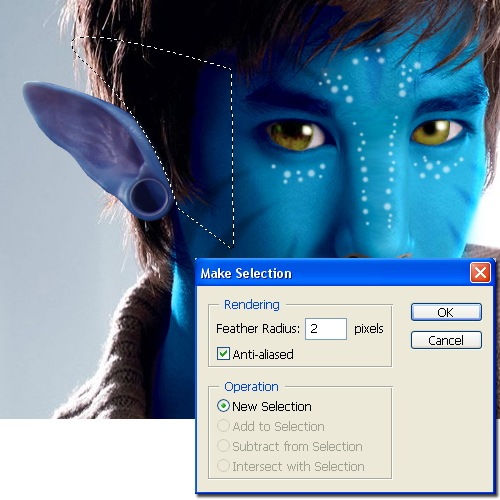Viewport: 500px width, 500px height.
Task: Click the "Rendering" group heading
Action: [252, 305]
